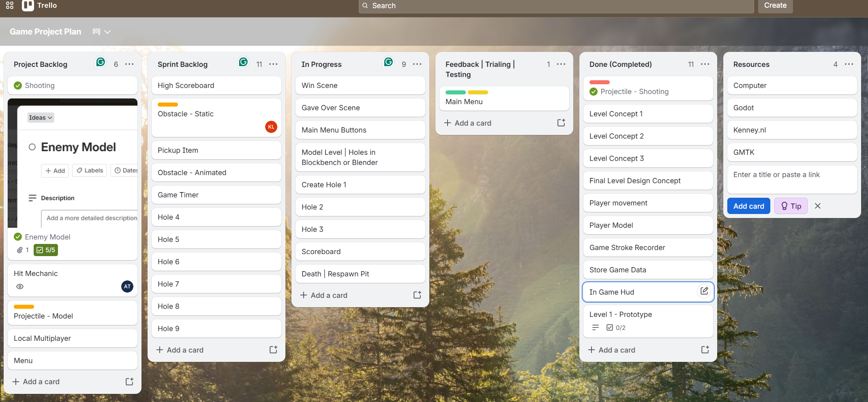This screenshot has height=402, width=868.
Task: Click the KL member avatar on Obstacle - Static
Action: coord(271,127)
